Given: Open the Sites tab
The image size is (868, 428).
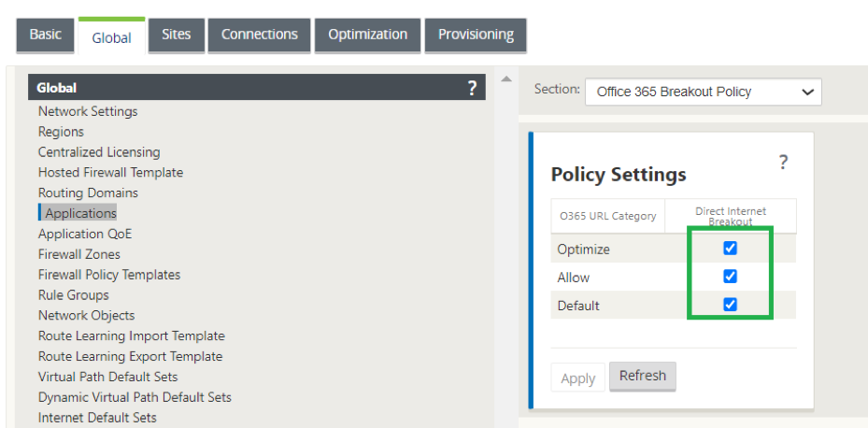Looking at the screenshot, I should pos(177,35).
